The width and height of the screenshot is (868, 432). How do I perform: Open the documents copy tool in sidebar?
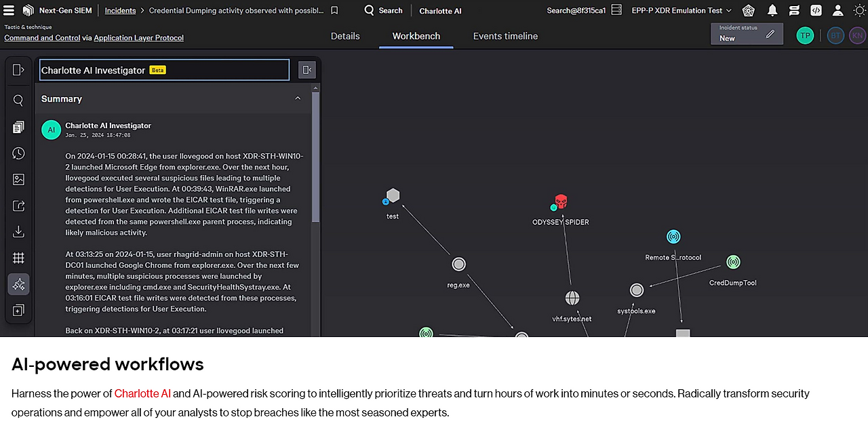click(18, 127)
